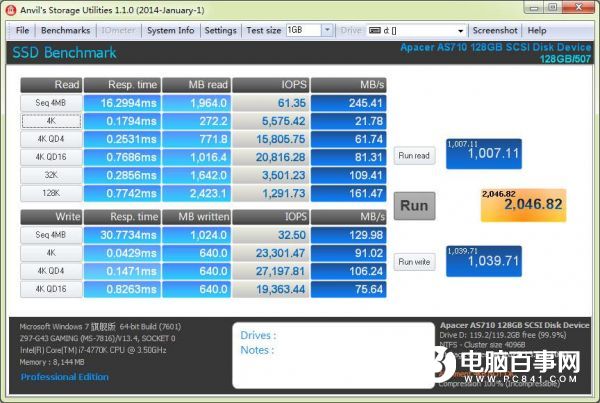Click the read IOPS column header
This screenshot has height=403, width=600.
coord(271,85)
